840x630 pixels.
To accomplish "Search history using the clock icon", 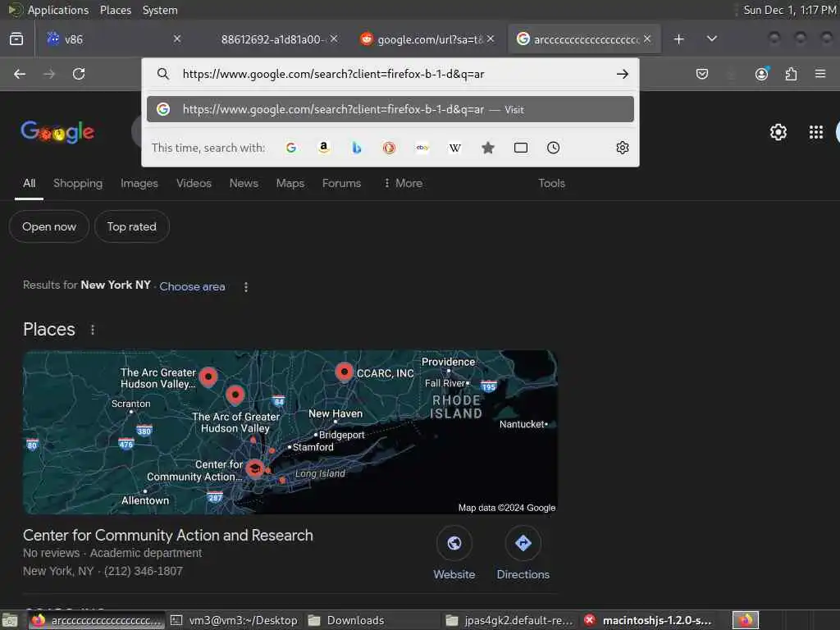I will click(x=554, y=148).
